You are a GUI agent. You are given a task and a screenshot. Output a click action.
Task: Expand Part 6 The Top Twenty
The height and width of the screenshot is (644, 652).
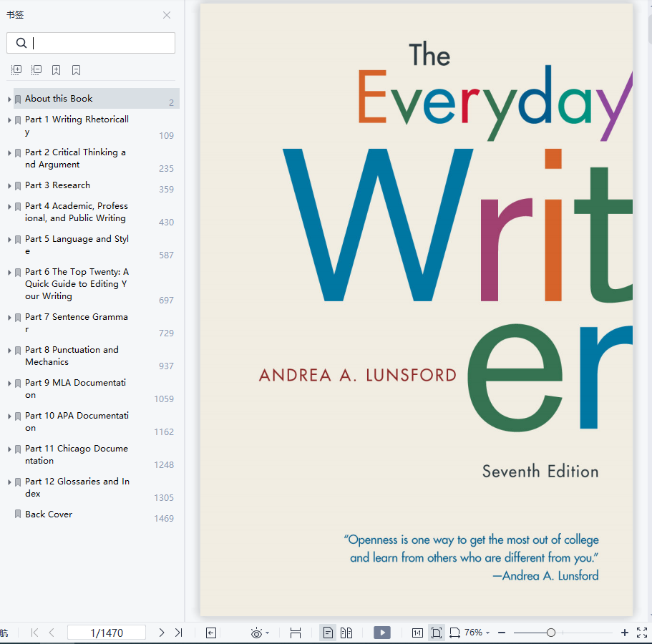9,273
